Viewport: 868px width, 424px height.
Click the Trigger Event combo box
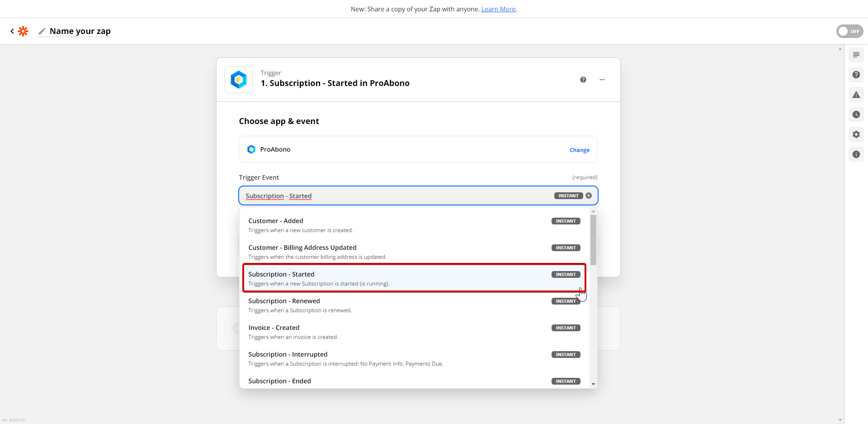click(x=418, y=196)
